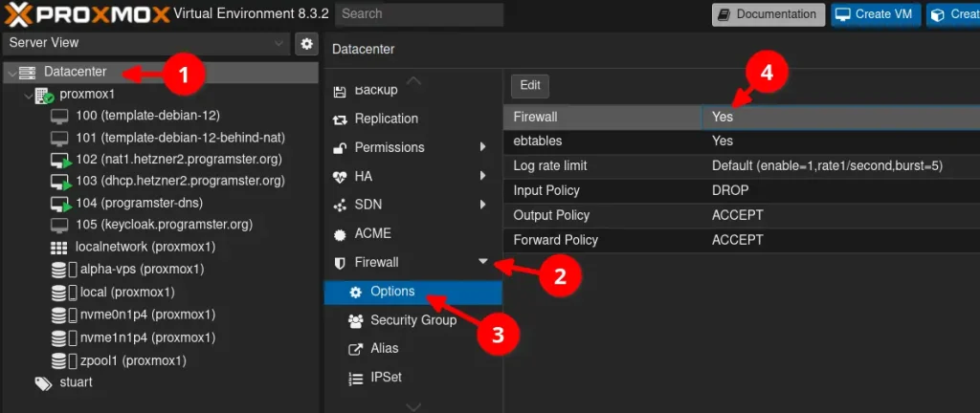Collapse the proxmox1 node

click(x=28, y=96)
